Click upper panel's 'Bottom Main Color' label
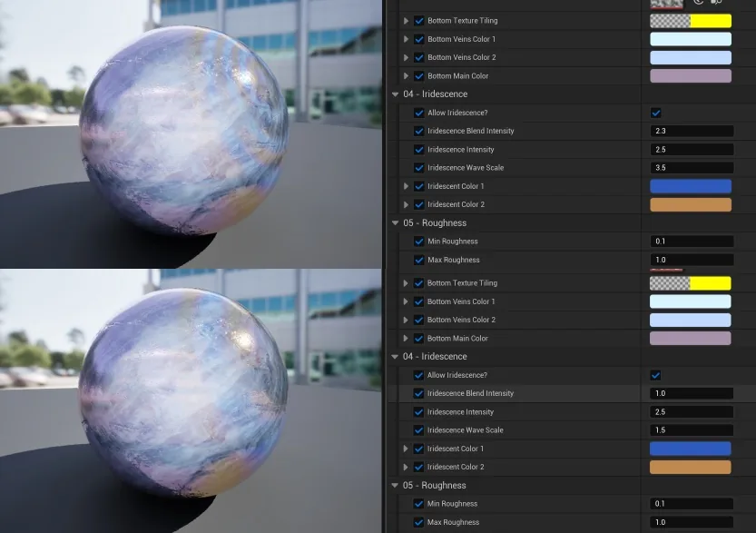Image resolution: width=756 pixels, height=533 pixels. click(458, 75)
